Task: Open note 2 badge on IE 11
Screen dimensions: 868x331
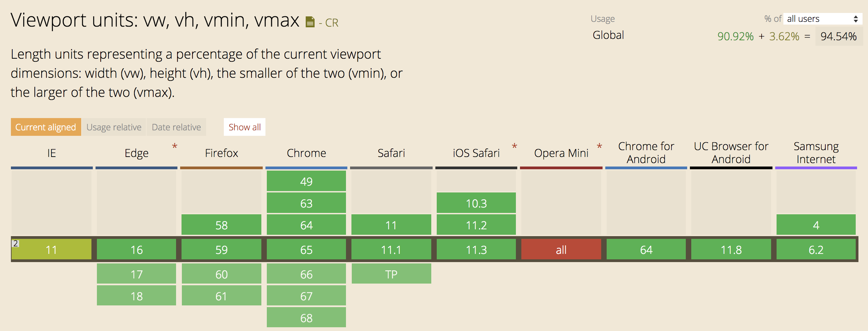Action: click(15, 244)
